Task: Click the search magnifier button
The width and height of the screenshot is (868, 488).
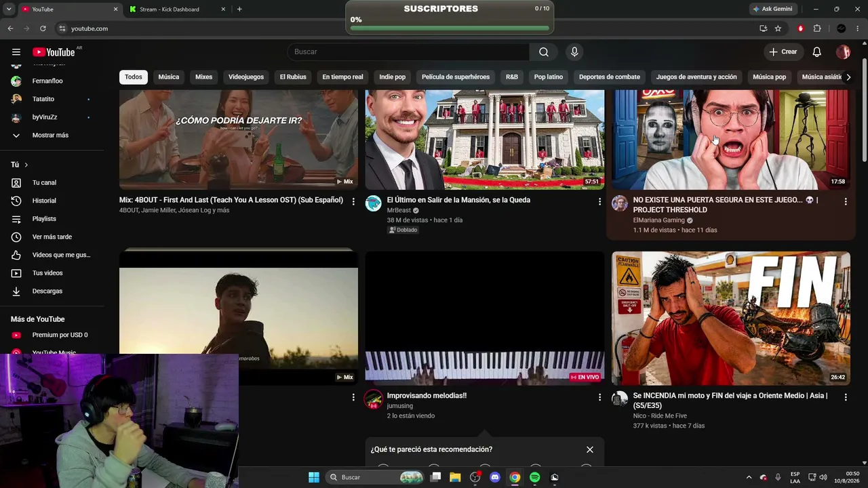Action: coord(544,52)
